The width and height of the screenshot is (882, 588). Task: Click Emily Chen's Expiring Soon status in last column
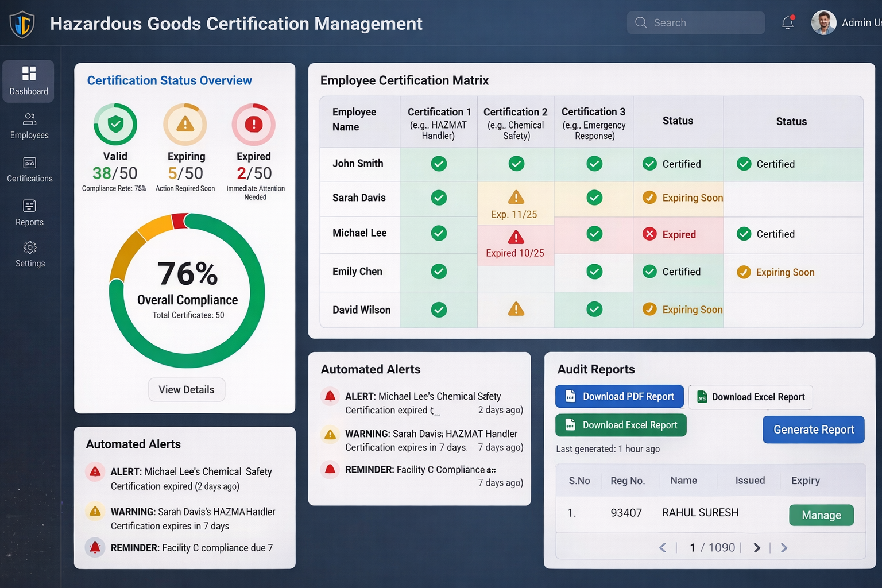[x=775, y=272]
